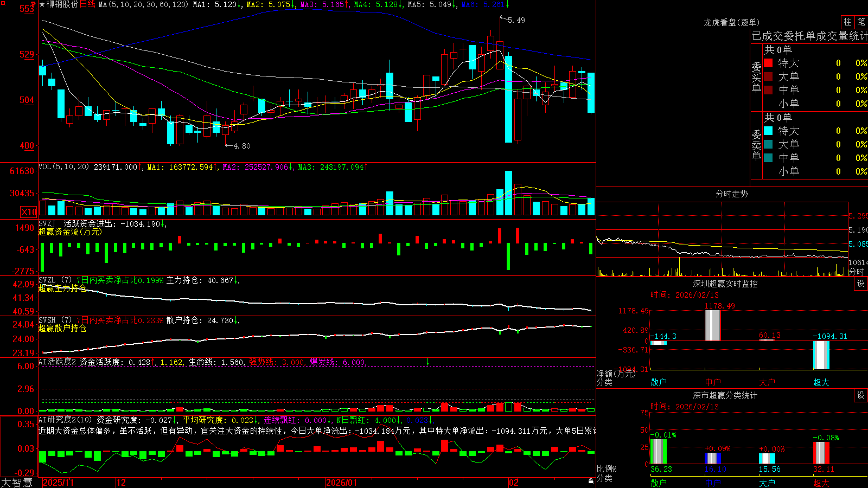Click the stock name 柳钢股份
The width and height of the screenshot is (868, 488).
62,4
